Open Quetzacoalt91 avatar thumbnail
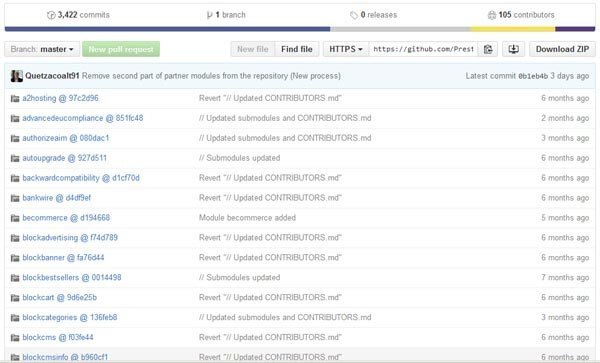 16,76
